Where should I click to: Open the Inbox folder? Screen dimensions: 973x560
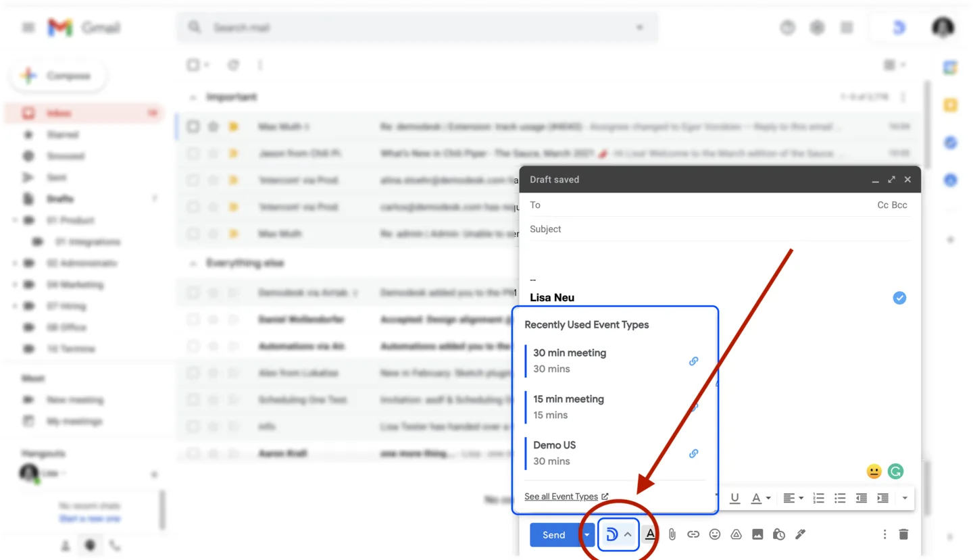(x=84, y=113)
